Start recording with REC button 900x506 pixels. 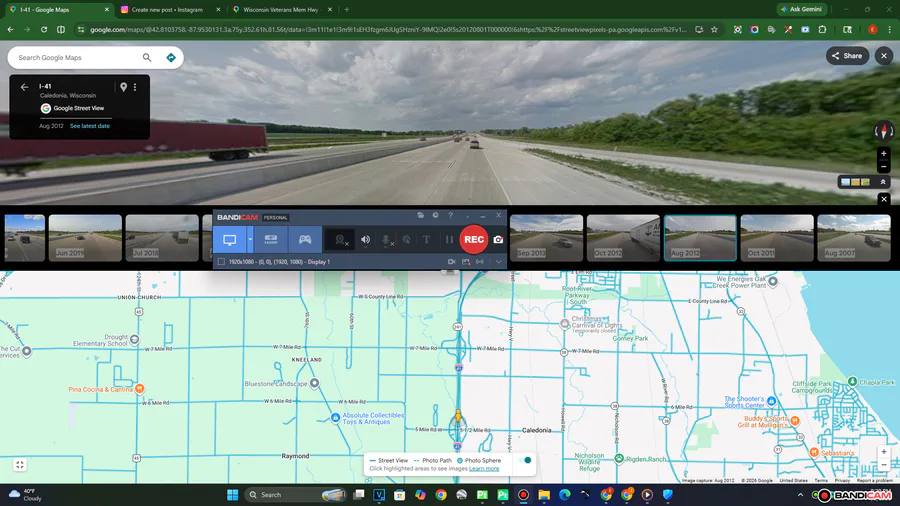click(x=474, y=239)
